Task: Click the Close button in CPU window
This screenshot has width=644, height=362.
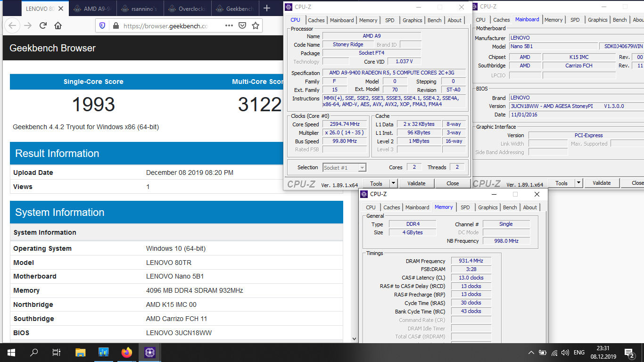Action: coord(453,183)
